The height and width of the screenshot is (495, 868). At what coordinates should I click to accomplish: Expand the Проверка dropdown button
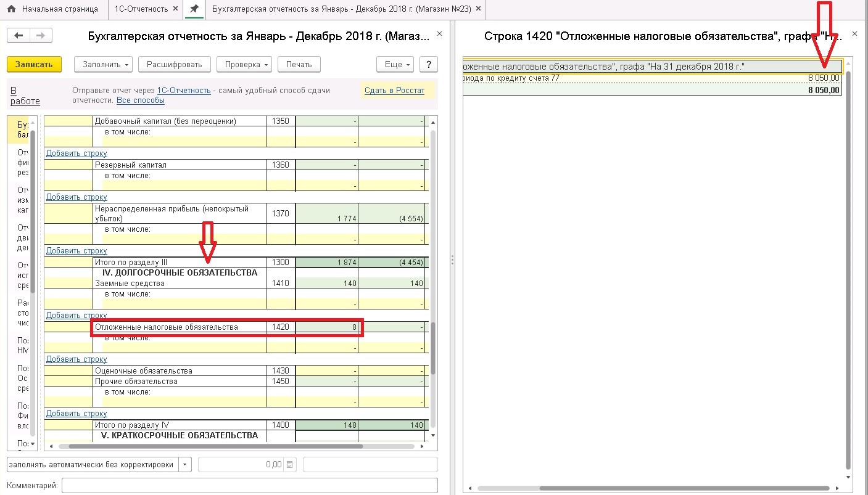[246, 64]
